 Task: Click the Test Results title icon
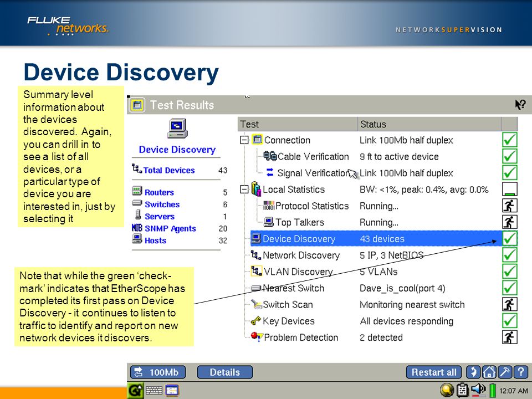pos(137,105)
